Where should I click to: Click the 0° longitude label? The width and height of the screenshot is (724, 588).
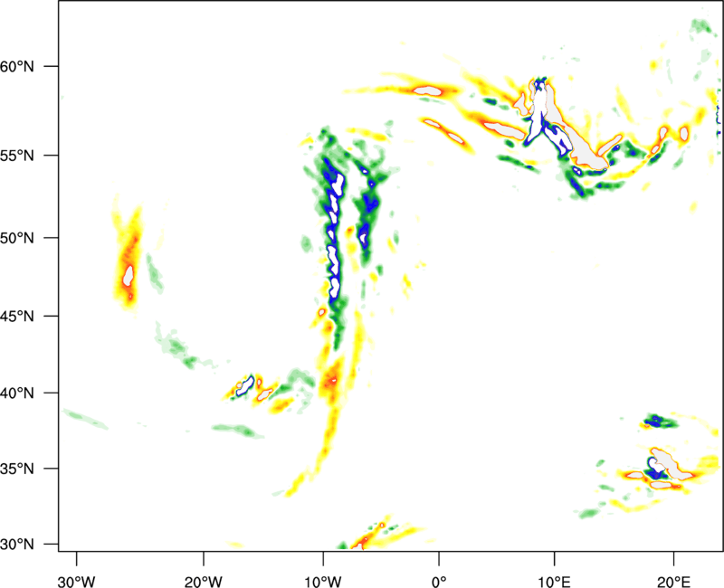[439, 582]
